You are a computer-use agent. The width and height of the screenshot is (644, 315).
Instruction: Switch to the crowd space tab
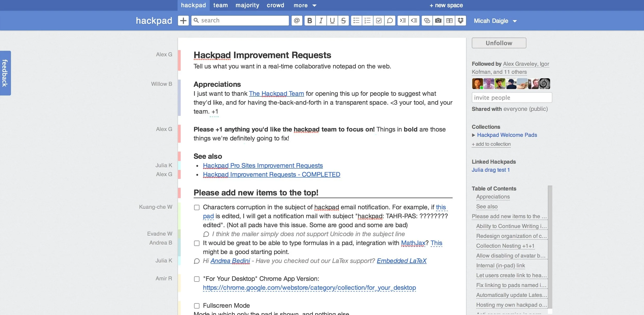pos(275,5)
